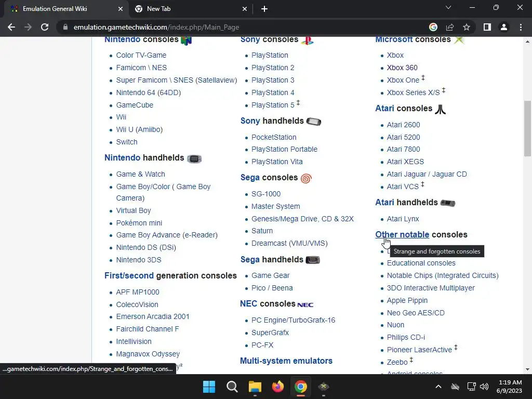Open the Chrome three-dot menu
This screenshot has width=532, height=399.
(521, 27)
